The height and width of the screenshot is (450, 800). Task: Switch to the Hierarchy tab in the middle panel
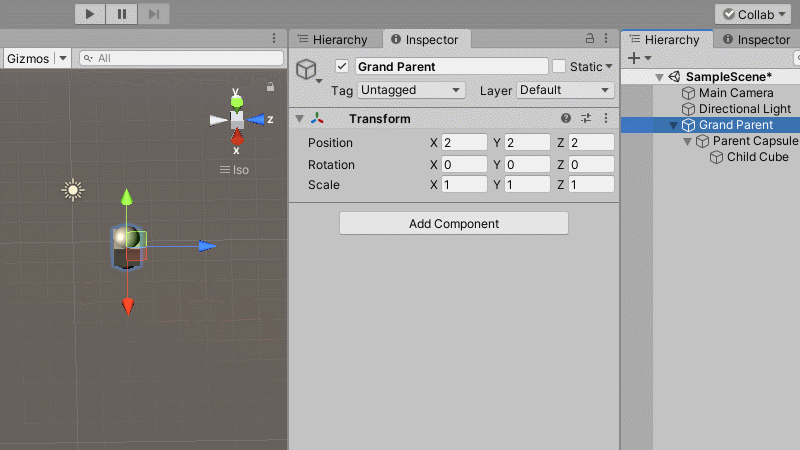333,39
